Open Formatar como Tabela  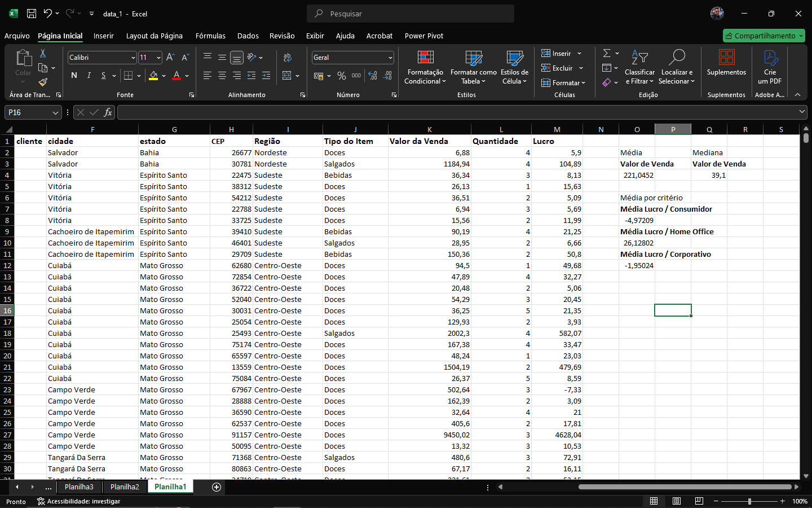[473, 67]
